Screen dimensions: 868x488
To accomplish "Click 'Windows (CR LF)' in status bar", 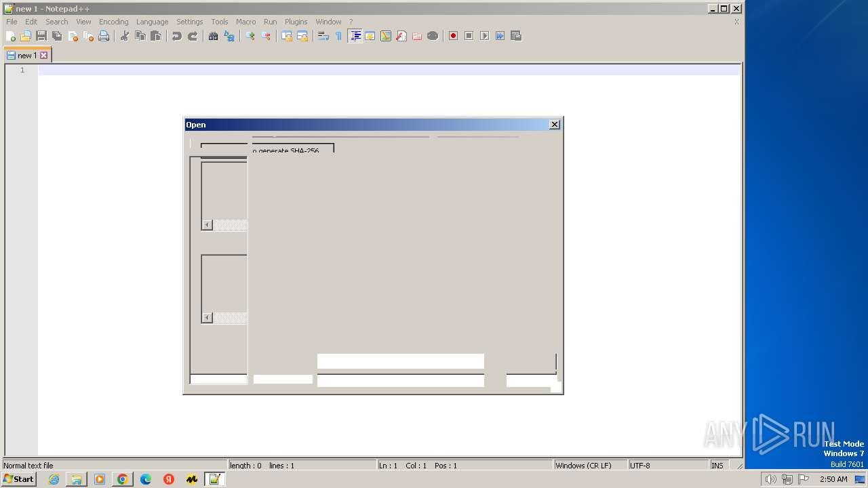I will coord(583,466).
